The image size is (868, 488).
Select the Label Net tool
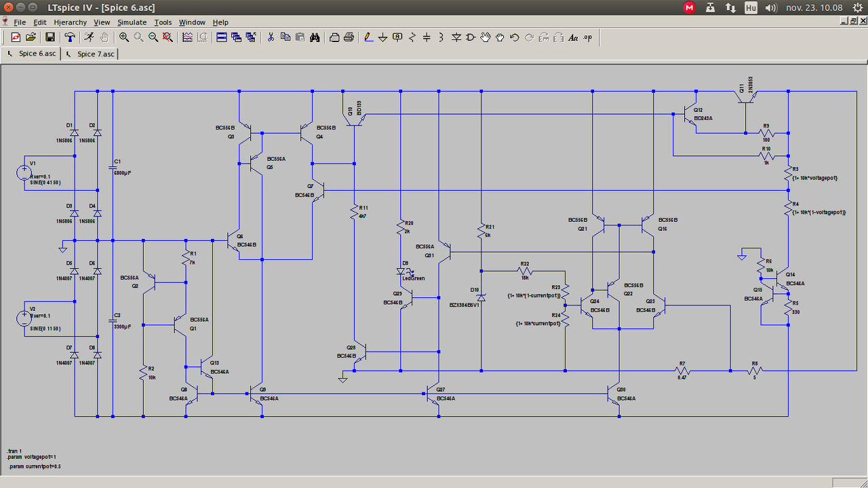[397, 37]
